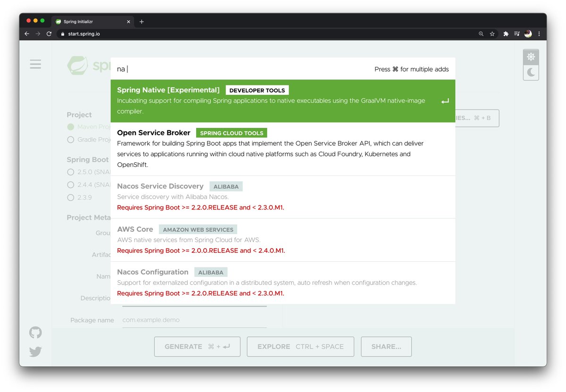
Task: Click Nacos Service Discovery requirement warning
Action: point(200,208)
